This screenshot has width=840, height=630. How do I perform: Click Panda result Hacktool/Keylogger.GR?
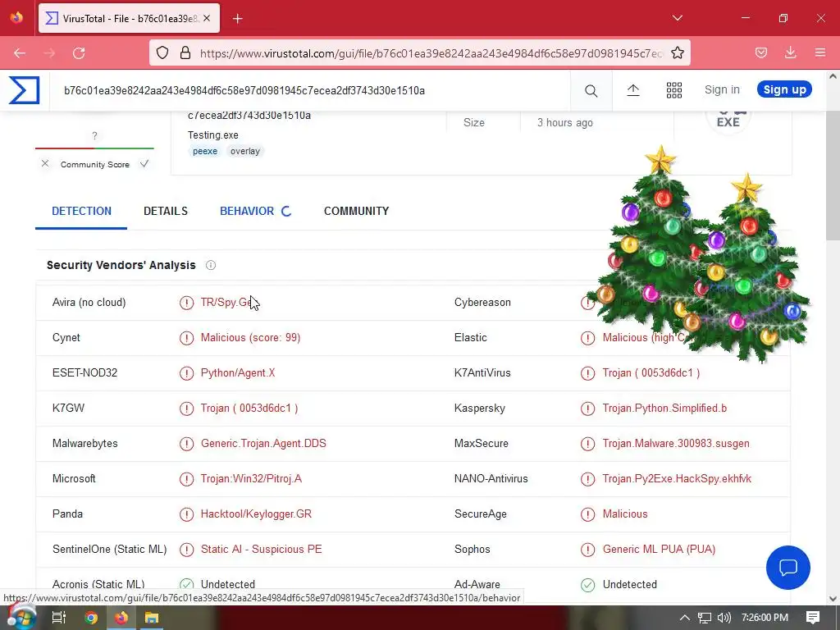click(x=256, y=514)
